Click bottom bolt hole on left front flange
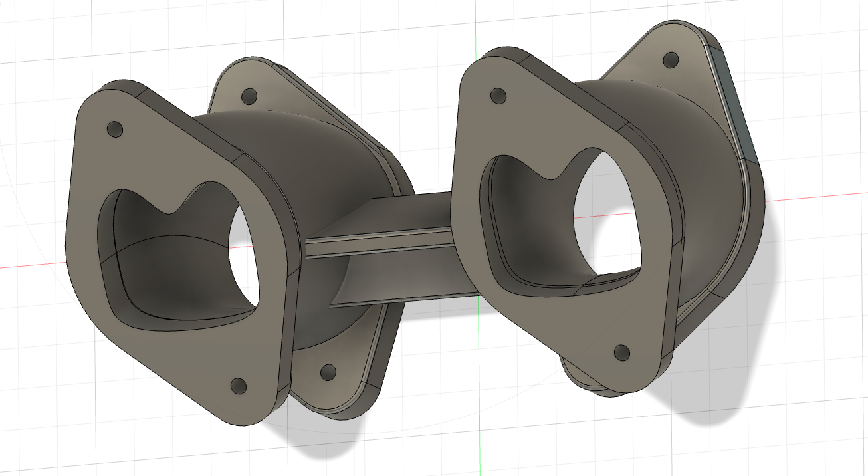868x476 pixels. click(238, 386)
